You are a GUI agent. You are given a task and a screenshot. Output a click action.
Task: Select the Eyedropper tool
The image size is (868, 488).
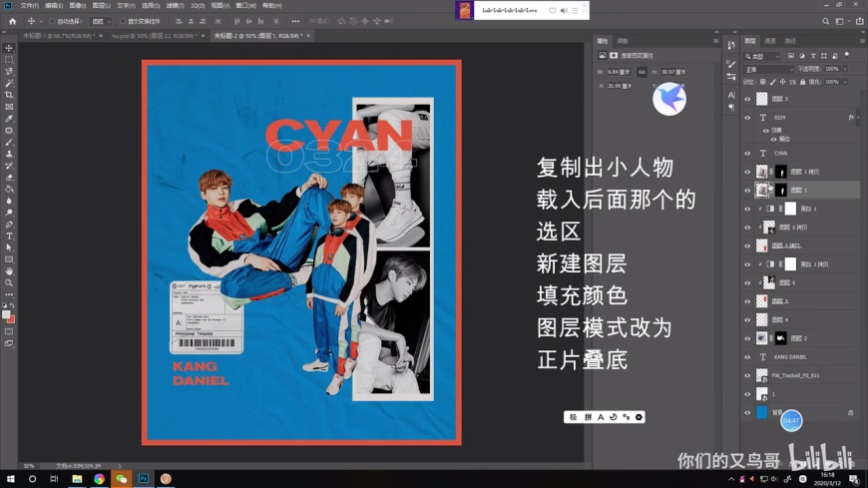[x=9, y=119]
